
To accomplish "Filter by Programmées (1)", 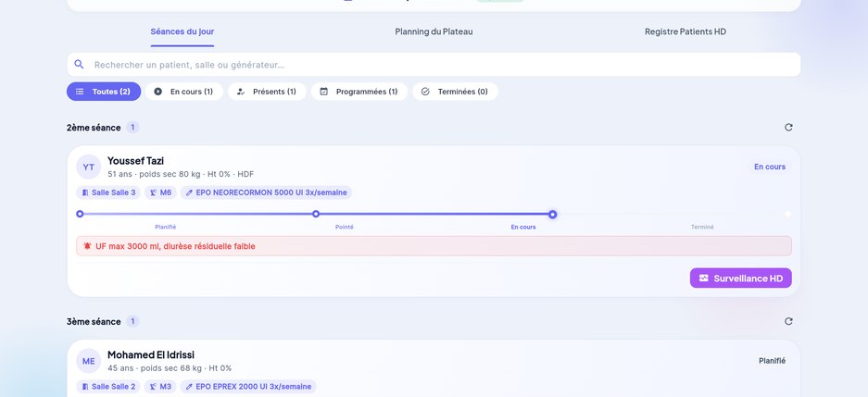I will click(359, 92).
